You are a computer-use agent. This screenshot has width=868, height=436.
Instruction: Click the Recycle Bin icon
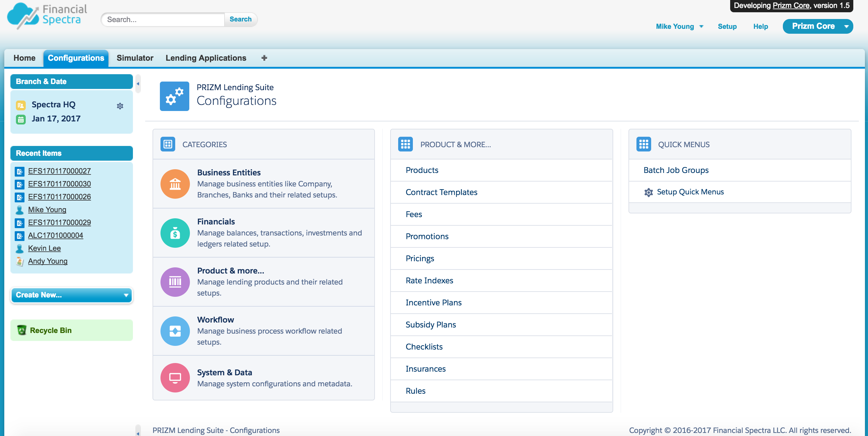[x=21, y=330]
